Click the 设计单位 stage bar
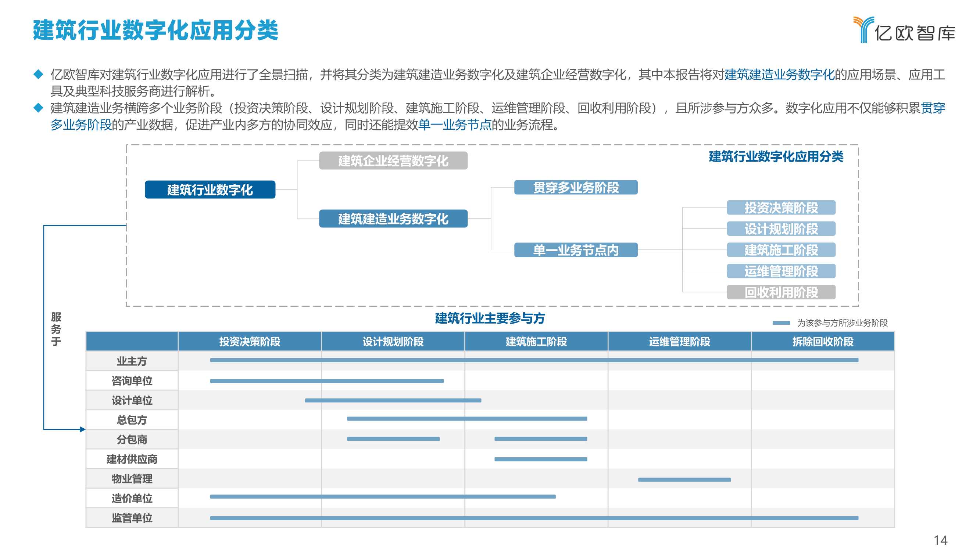The height and width of the screenshot is (551, 980). coord(393,400)
